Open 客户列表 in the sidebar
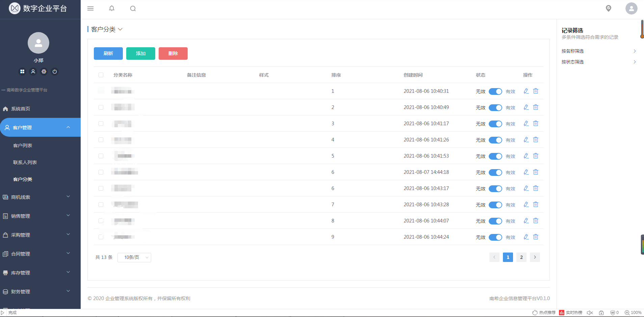 coord(23,146)
